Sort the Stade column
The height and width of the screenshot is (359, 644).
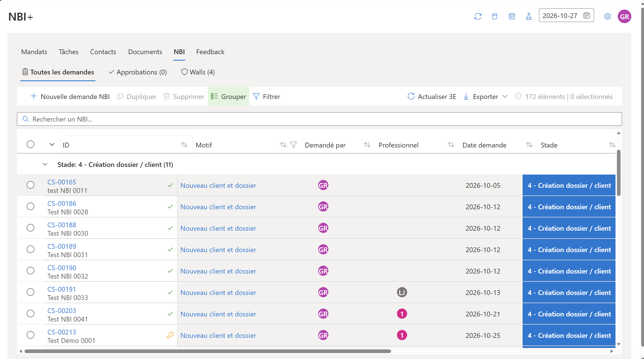click(612, 145)
